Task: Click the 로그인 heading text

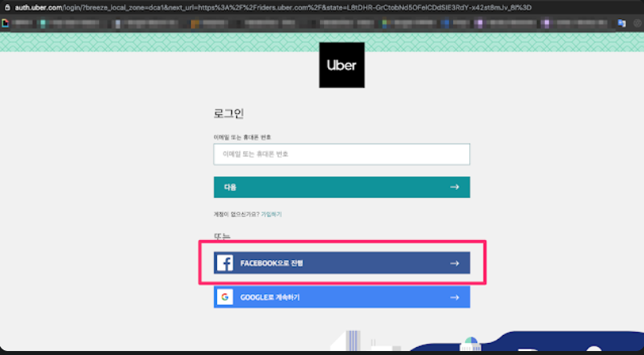Action: (x=229, y=113)
